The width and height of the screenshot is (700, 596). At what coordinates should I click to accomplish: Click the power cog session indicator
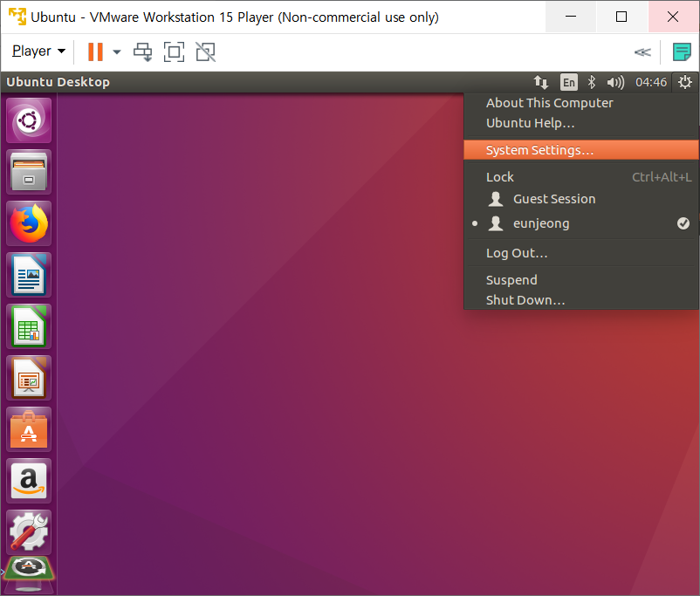[685, 82]
